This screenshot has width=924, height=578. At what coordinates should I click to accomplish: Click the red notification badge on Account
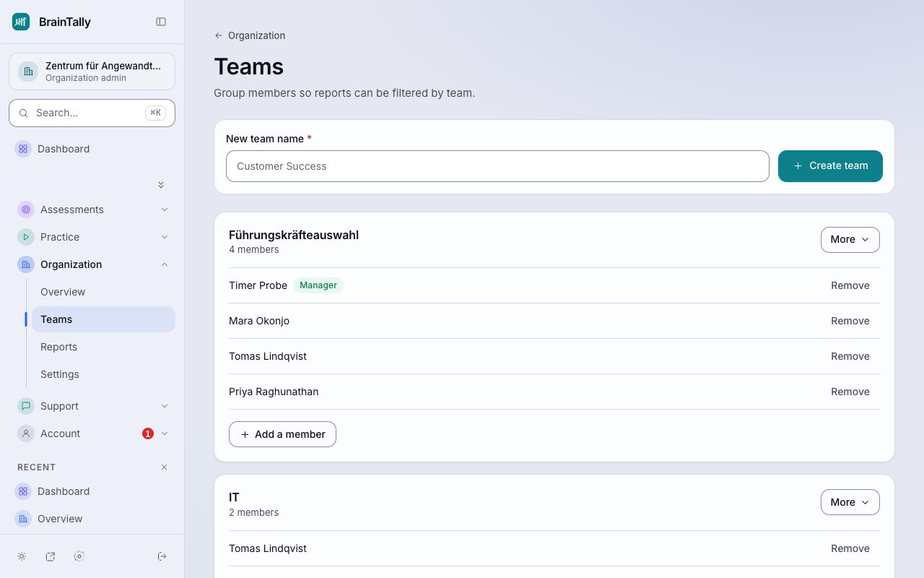pyautogui.click(x=148, y=433)
